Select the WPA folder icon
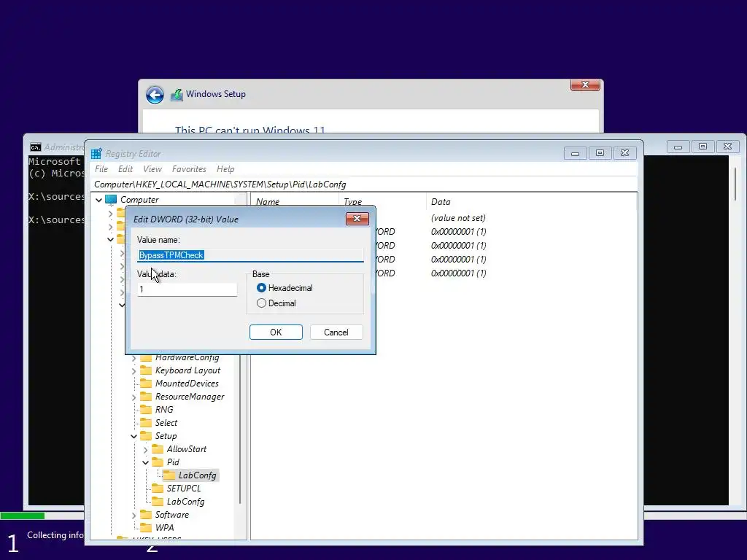The width and height of the screenshot is (747, 560). 146,528
